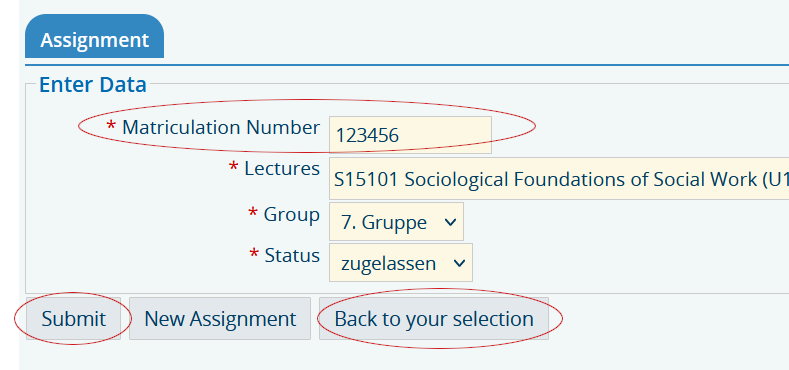Screen dimensions: 789x370
Task: Click the red asterisk beside Matriculation Number
Action: (x=111, y=126)
